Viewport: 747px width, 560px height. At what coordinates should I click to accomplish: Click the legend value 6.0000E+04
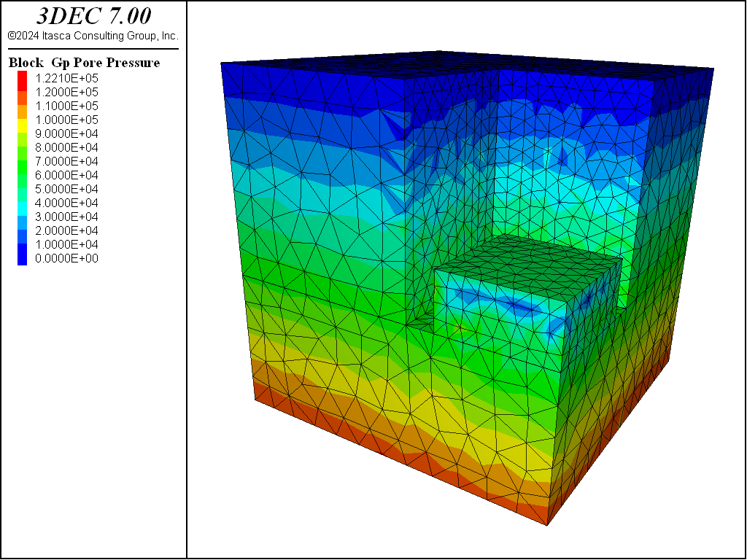pyautogui.click(x=66, y=175)
